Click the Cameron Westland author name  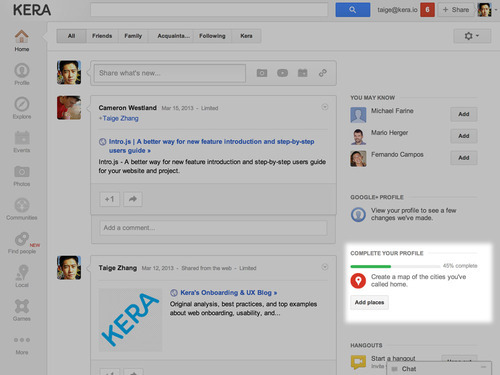127,108
